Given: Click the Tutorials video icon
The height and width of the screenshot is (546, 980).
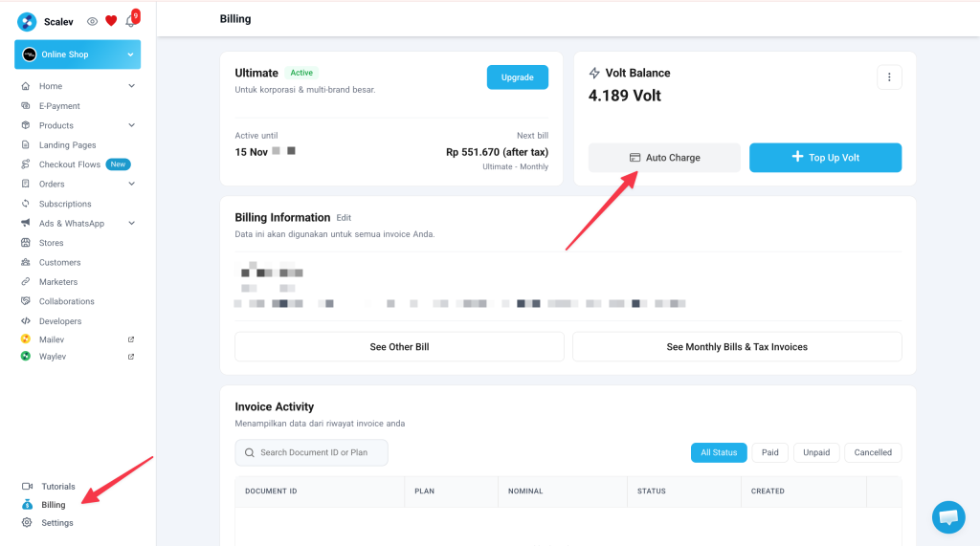Looking at the screenshot, I should click(x=27, y=486).
